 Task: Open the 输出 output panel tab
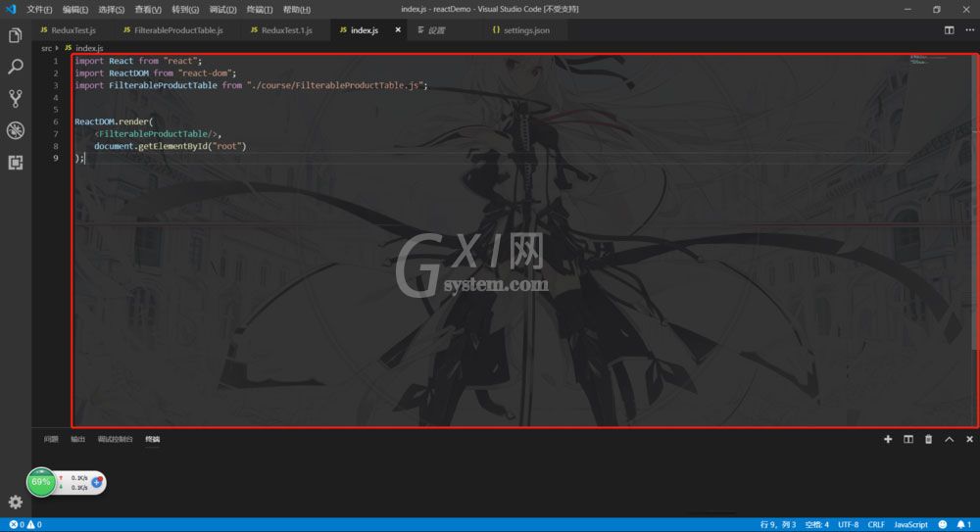77,440
